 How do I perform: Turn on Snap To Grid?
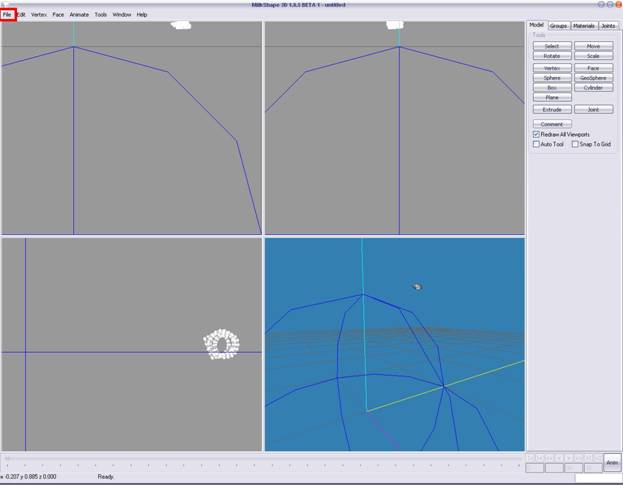(x=574, y=144)
